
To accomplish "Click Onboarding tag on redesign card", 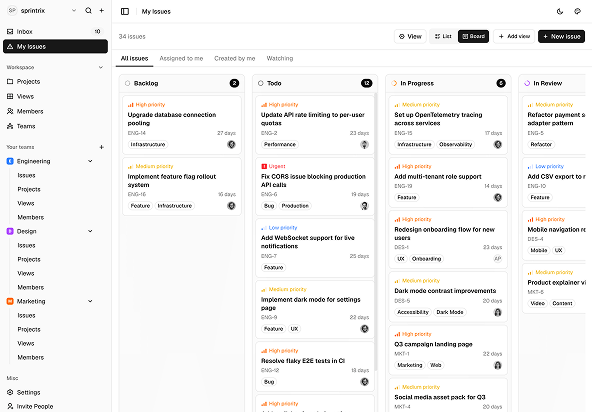I will [x=426, y=259].
